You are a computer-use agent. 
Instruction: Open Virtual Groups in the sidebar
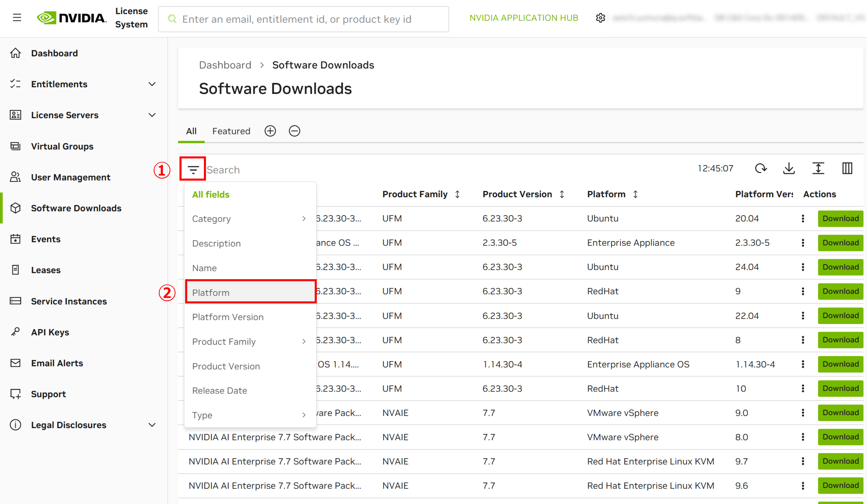click(62, 147)
